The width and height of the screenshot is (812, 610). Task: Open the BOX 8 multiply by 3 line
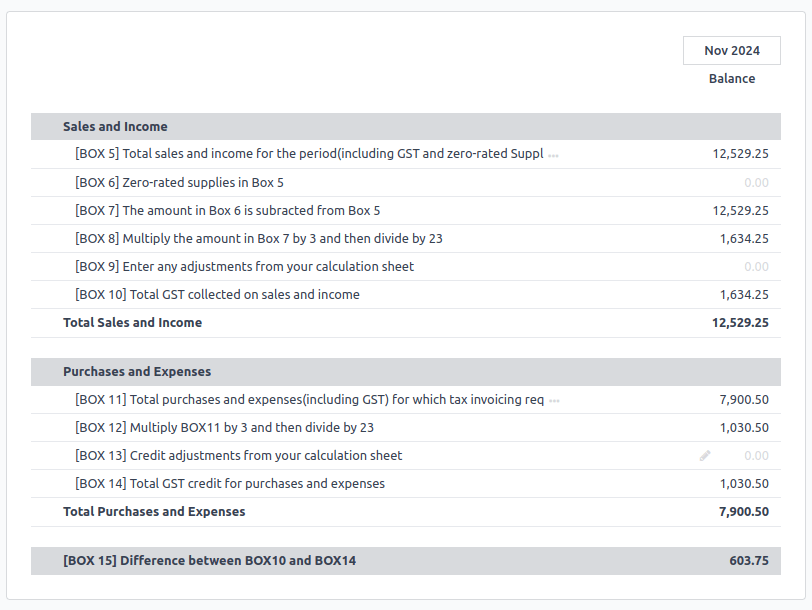tap(258, 239)
